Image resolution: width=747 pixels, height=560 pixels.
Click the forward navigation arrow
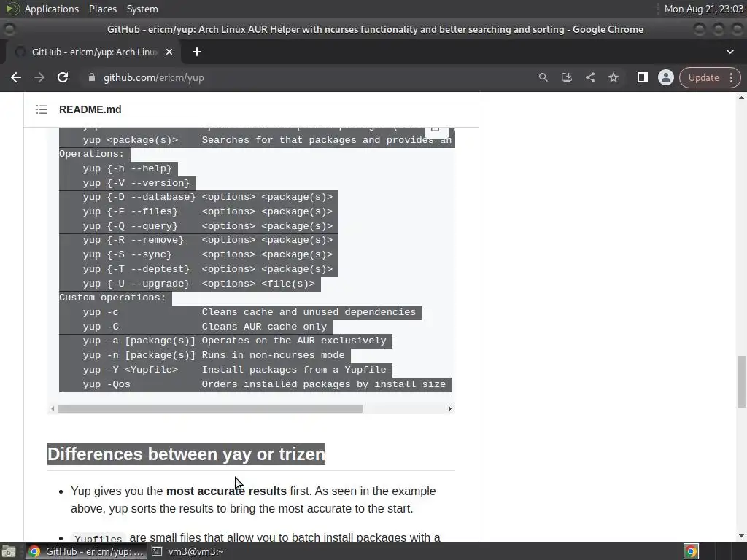(39, 77)
